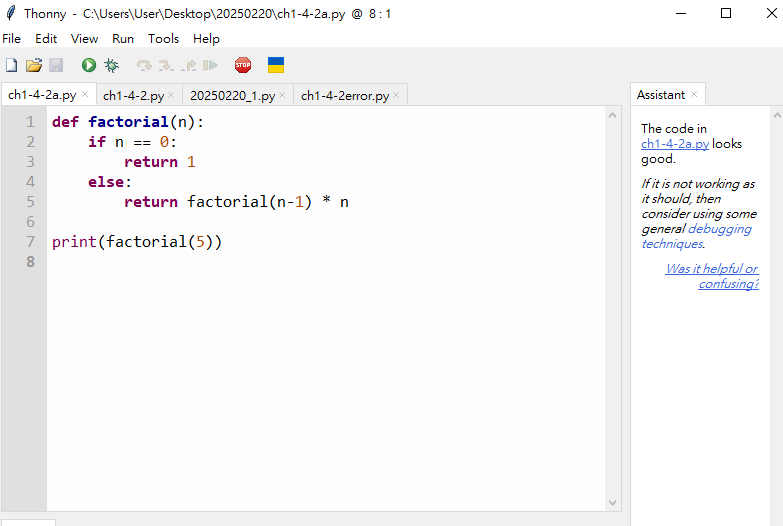
Task: Click the Step over debug icon
Action: tap(144, 65)
